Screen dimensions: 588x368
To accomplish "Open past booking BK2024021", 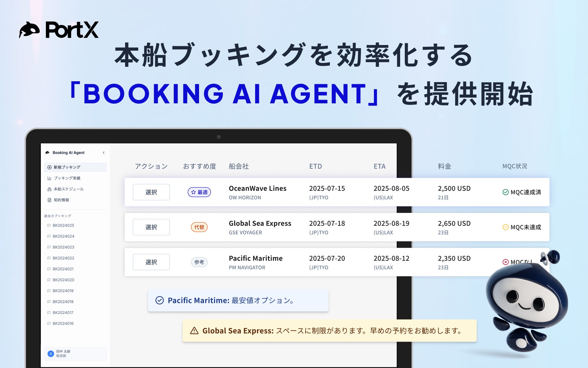I will click(63, 269).
